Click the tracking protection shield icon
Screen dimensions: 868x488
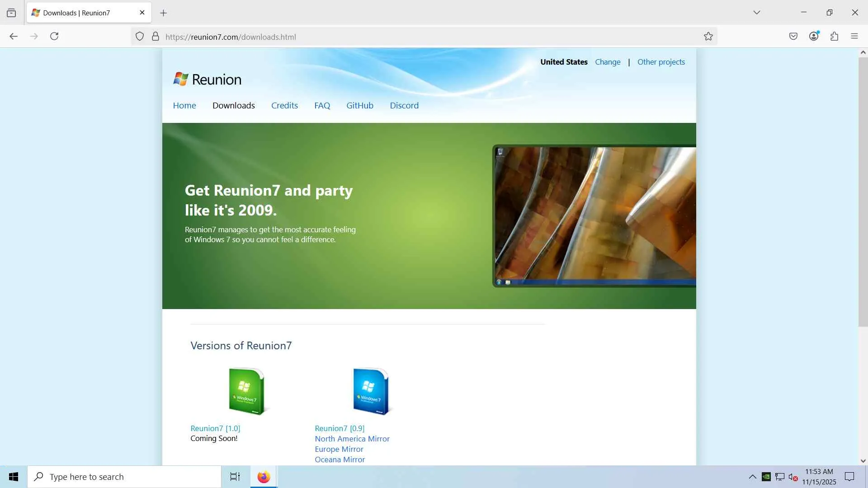pos(140,37)
